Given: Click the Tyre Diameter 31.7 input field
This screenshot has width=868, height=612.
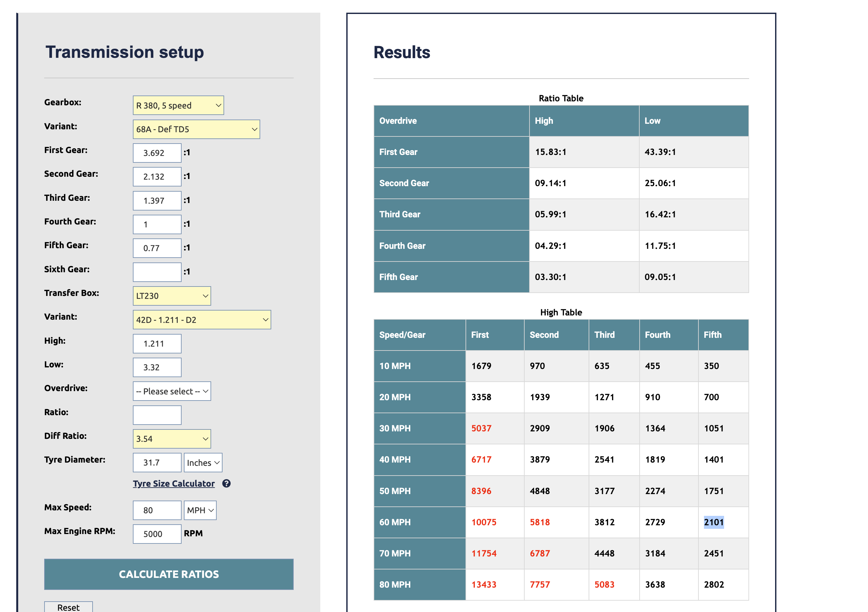Looking at the screenshot, I should (157, 463).
